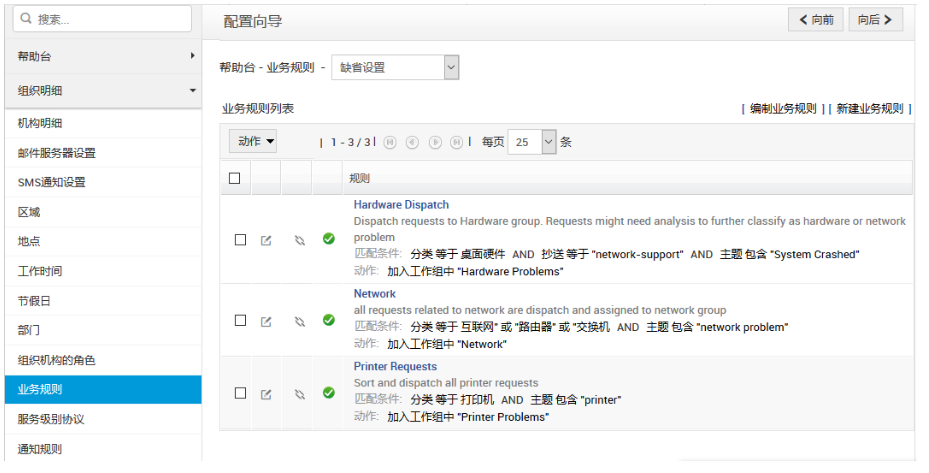This screenshot has width=929, height=473.
Task: Click the edit icon for Printer Requests rule
Action: (x=266, y=394)
